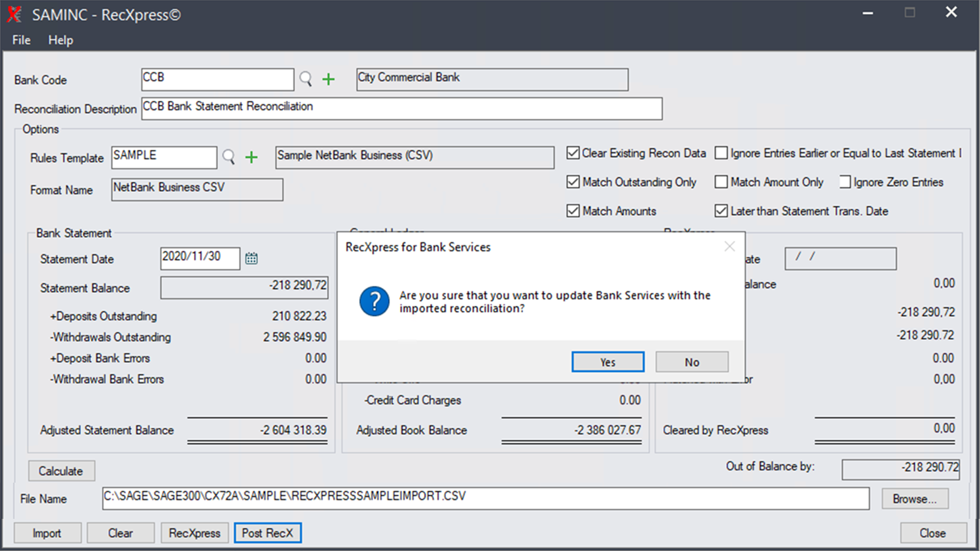Uncheck Clear Existing Recon Data
The width and height of the screenshot is (980, 551).
[572, 153]
